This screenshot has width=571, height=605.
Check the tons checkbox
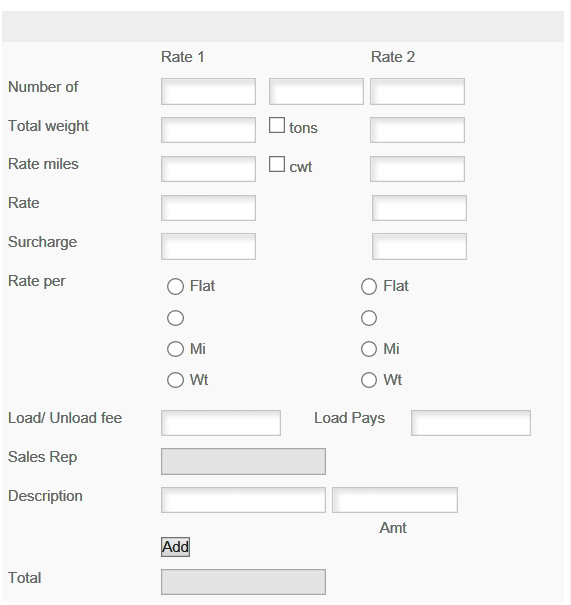(x=277, y=125)
